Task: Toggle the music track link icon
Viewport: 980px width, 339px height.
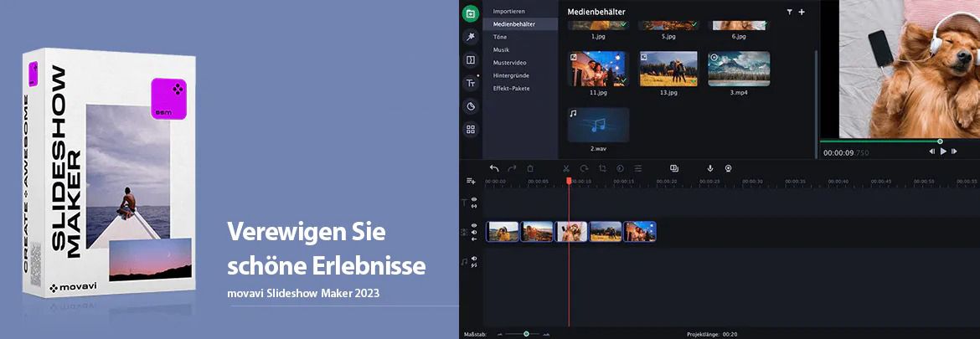Action: (x=474, y=265)
